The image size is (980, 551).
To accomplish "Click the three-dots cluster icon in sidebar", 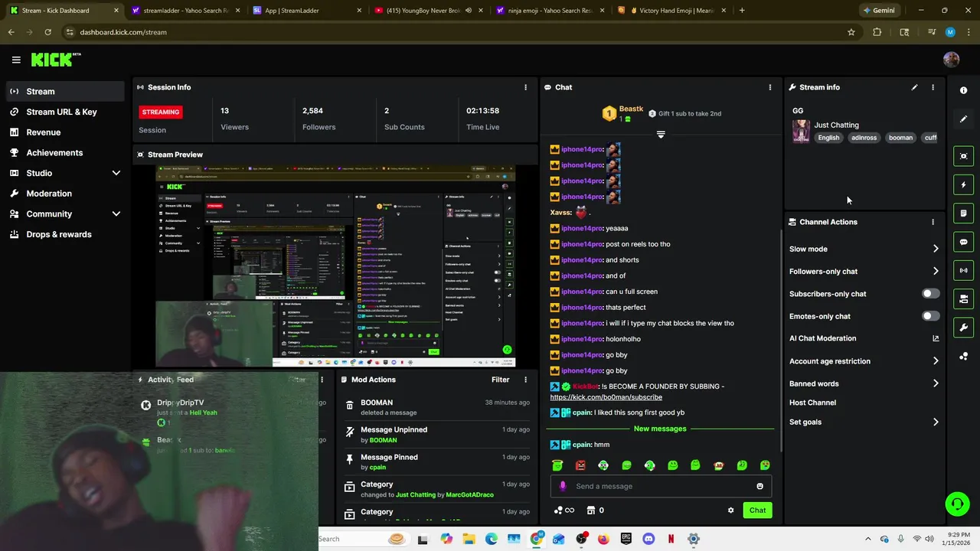I will coord(963,357).
